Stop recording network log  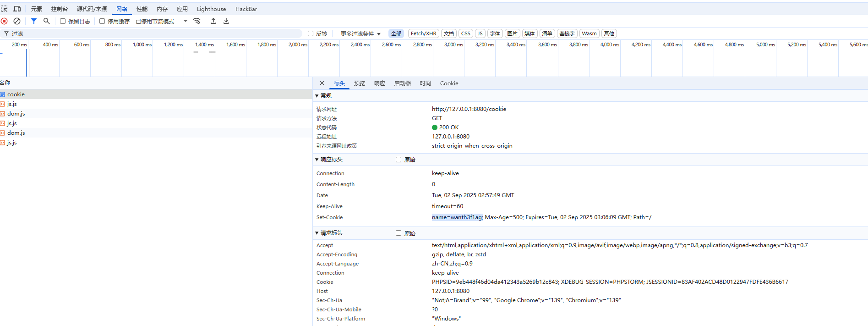pos(4,21)
